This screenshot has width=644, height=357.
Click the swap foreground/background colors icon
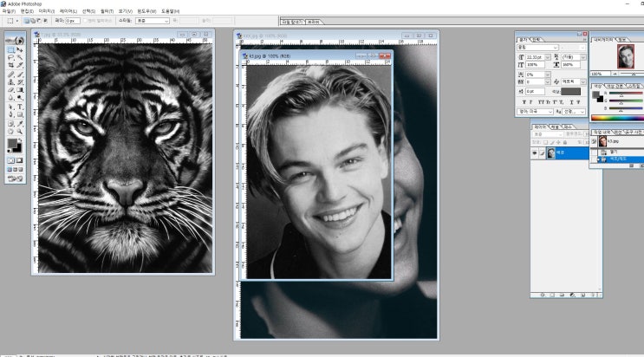pos(20,140)
